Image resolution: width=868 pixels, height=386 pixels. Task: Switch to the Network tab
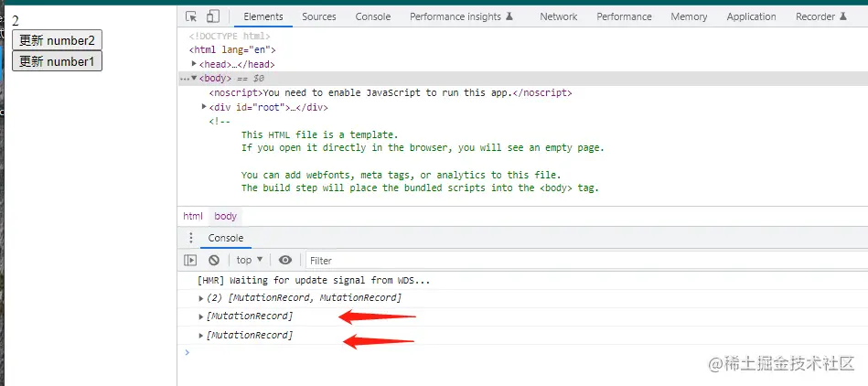pos(559,16)
